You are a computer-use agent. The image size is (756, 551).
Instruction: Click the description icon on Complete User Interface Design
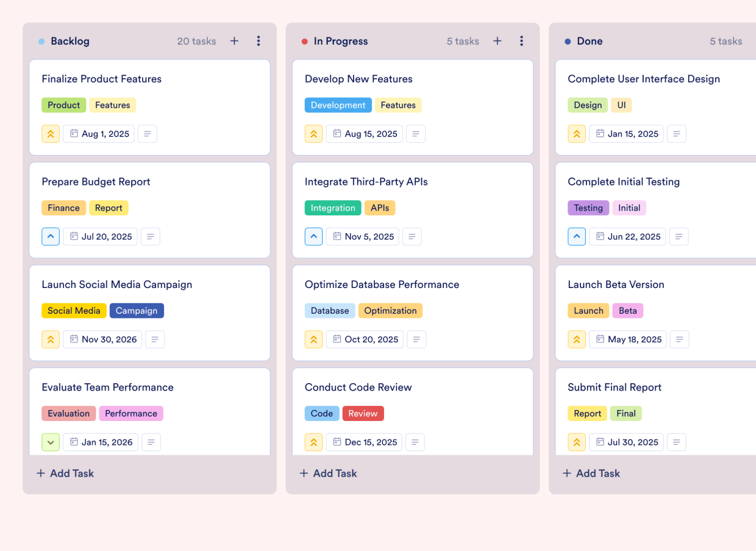pos(676,134)
